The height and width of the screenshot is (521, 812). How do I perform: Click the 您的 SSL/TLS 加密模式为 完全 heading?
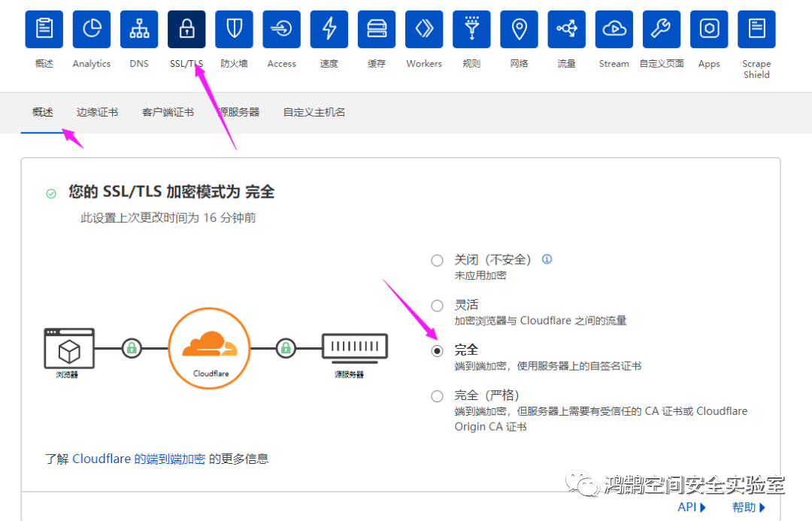point(171,192)
